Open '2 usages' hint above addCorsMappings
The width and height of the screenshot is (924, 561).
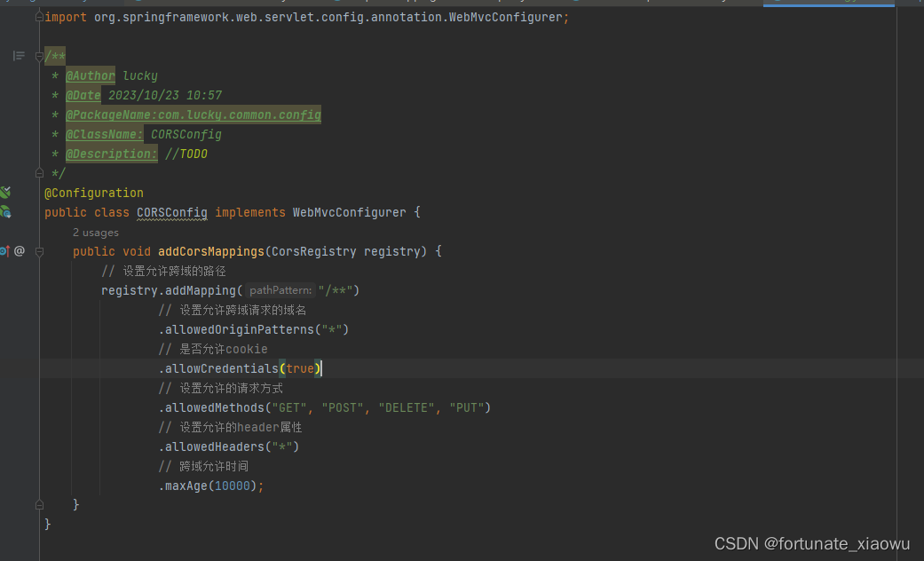[95, 232]
